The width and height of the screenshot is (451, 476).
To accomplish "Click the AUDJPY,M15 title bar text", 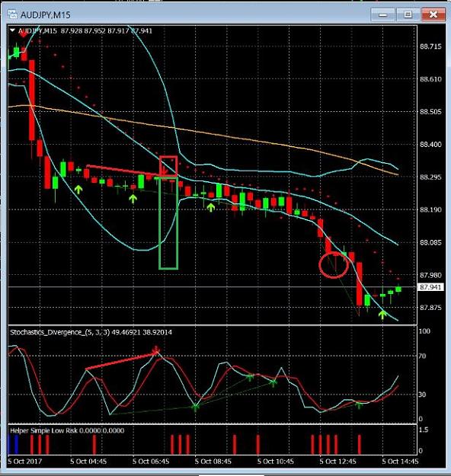I will tap(45, 15).
